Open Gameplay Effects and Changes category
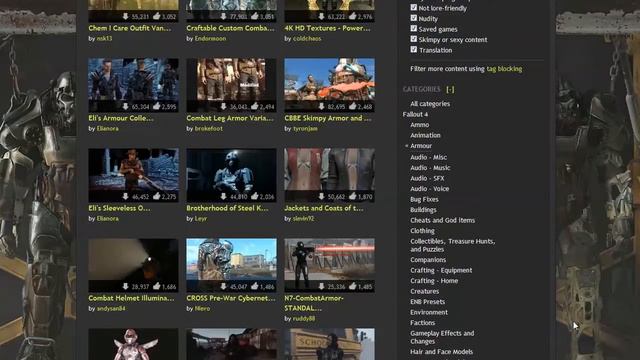Viewport: 640px width, 360px height. point(442,337)
